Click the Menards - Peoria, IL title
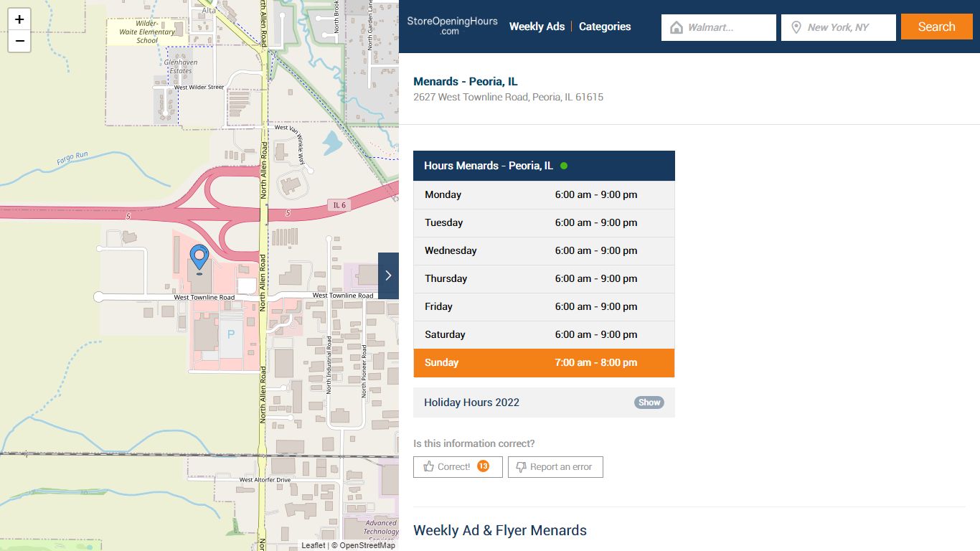Screen dimensions: 980x551 (466, 81)
